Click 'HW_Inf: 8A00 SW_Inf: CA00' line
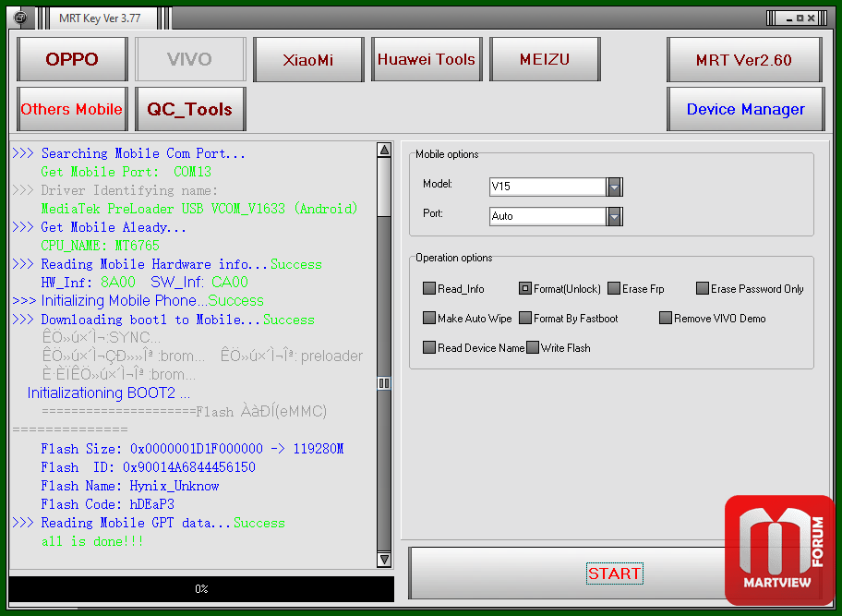 [144, 283]
